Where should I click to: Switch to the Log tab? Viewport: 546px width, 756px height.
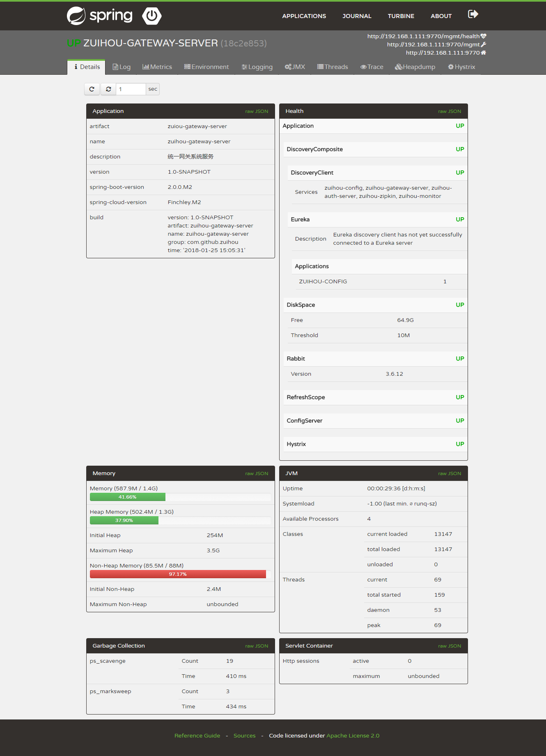[x=122, y=67]
